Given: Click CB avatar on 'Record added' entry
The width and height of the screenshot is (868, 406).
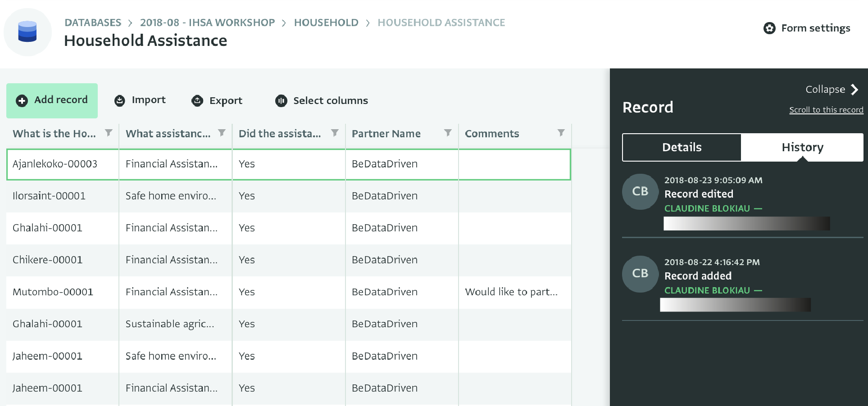Looking at the screenshot, I should click(x=640, y=274).
